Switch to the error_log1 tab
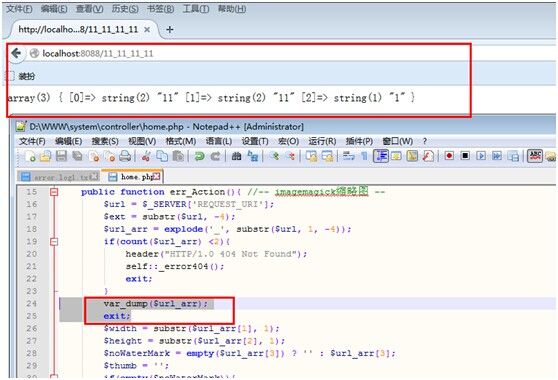Viewport: 558px width, 380px height. [59, 177]
